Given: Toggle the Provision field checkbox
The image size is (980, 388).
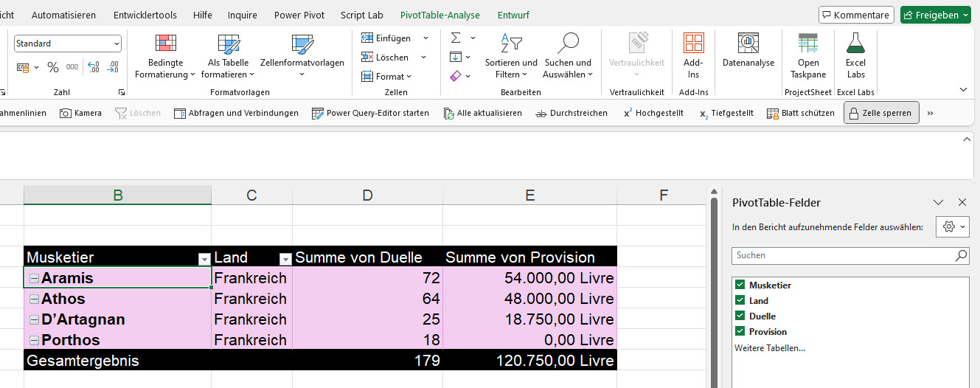Looking at the screenshot, I should (740, 331).
